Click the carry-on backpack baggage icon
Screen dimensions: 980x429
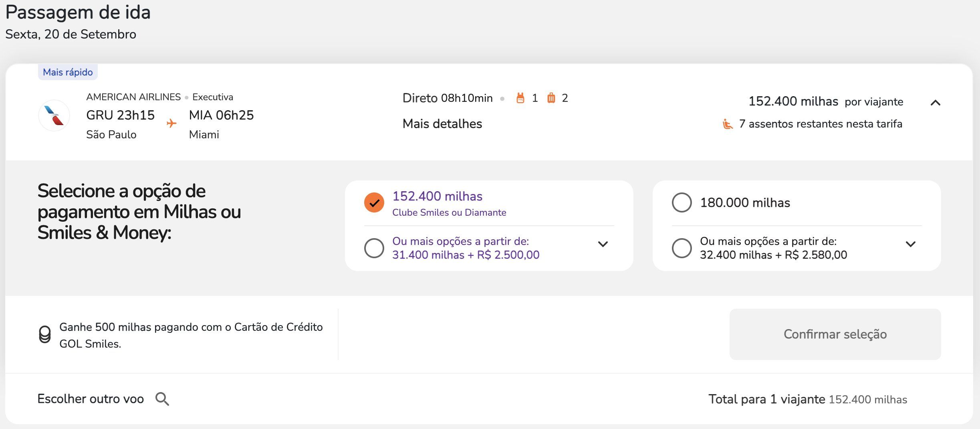pos(520,98)
